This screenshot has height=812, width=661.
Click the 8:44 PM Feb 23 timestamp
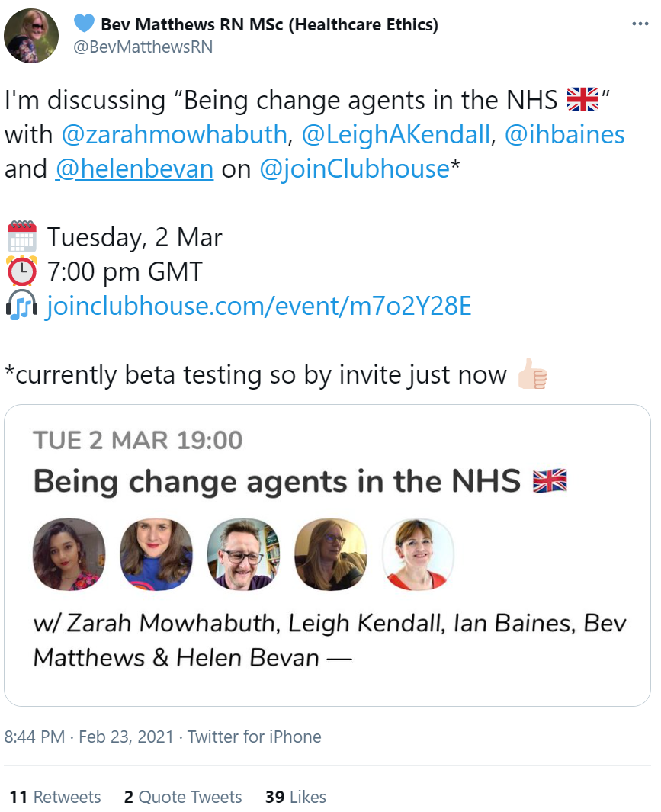point(89,737)
